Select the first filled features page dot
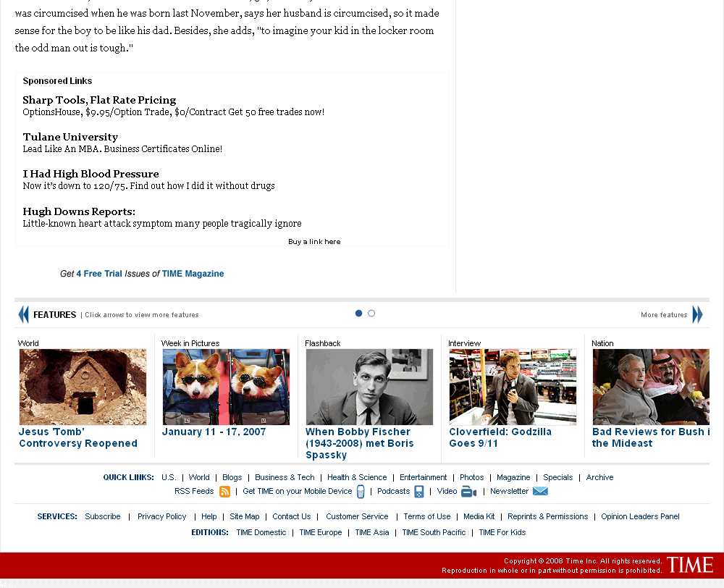 point(359,313)
